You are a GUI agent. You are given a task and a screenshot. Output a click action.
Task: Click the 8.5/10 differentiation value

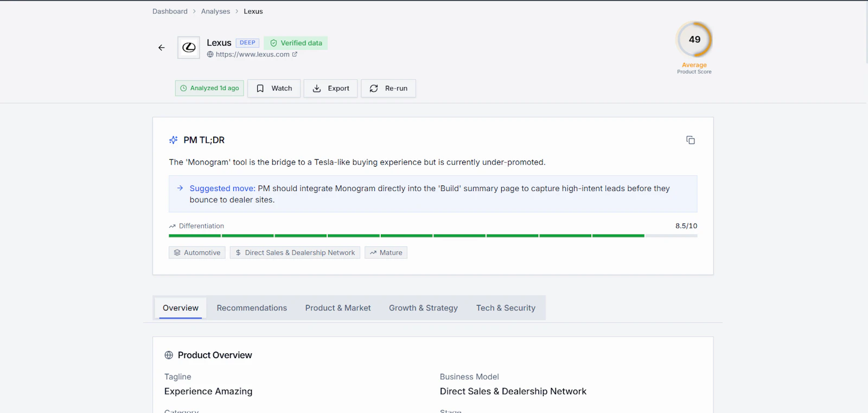pos(686,226)
